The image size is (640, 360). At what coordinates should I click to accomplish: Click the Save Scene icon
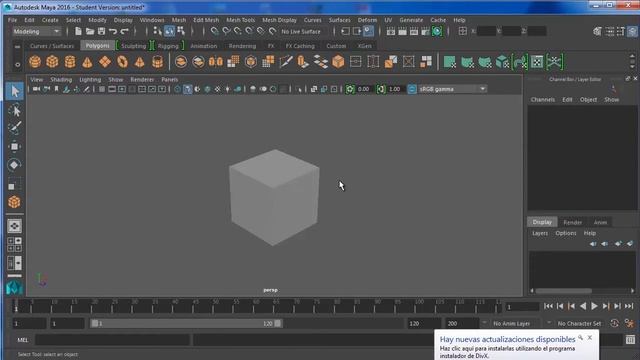click(101, 31)
